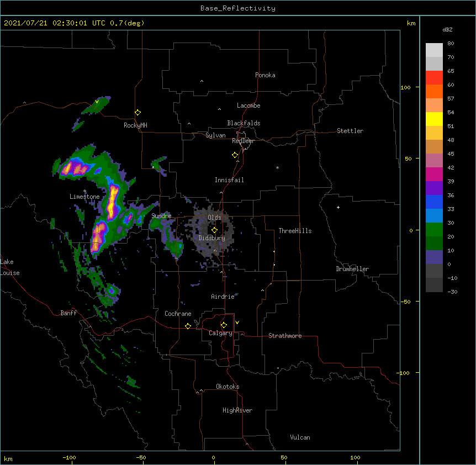Click the blue 33-36 dBZ legend swatch
Screen dimensions: 476x465
click(434, 202)
